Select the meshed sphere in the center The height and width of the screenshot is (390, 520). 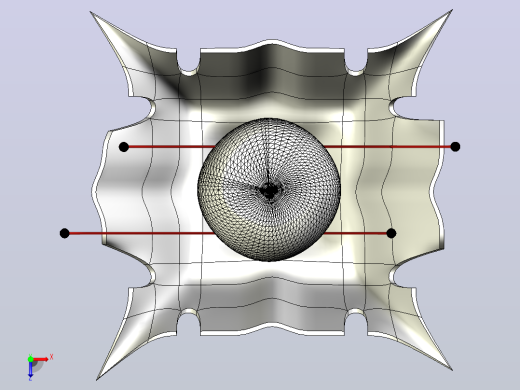click(x=269, y=189)
